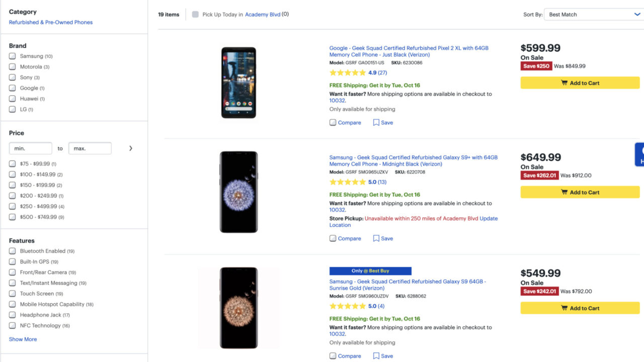Click inside the min. price input field
This screenshot has height=362, width=644.
30,148
